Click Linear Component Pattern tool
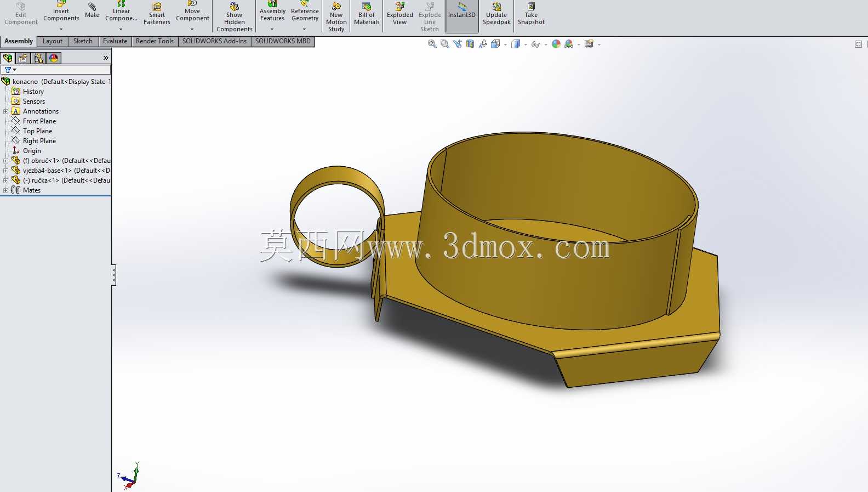 click(121, 12)
